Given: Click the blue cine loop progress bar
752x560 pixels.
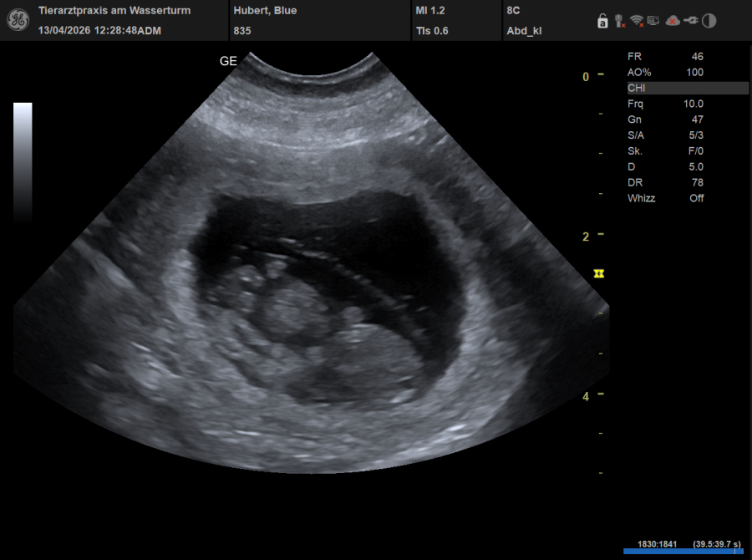Looking at the screenshot, I should click(x=683, y=552).
